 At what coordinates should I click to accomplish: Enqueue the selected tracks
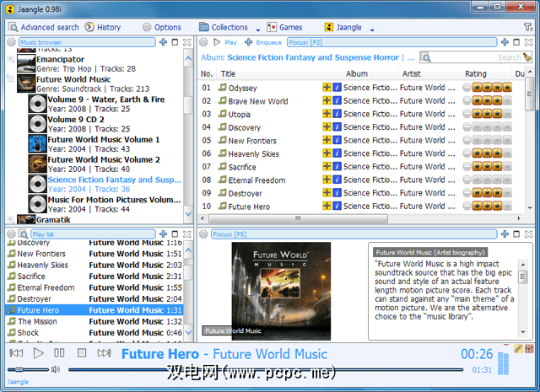coord(263,42)
